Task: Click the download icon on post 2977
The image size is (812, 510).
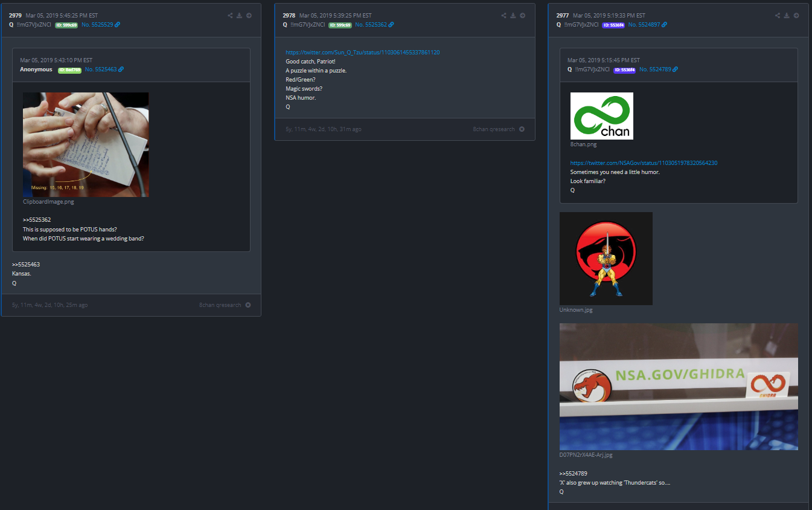Action: [x=787, y=16]
